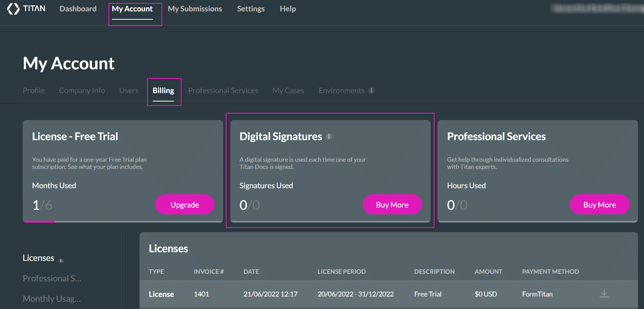Select the Company Info tab
This screenshot has width=644, height=309.
click(82, 91)
